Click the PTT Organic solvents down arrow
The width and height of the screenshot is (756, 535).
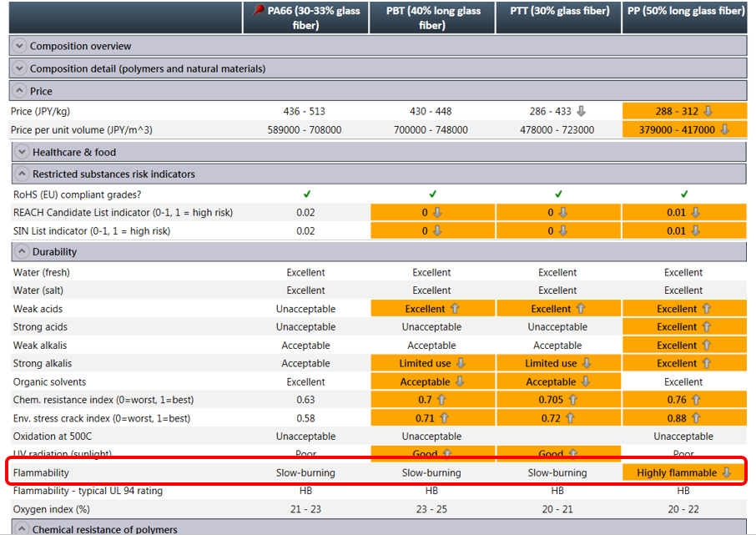(x=585, y=381)
